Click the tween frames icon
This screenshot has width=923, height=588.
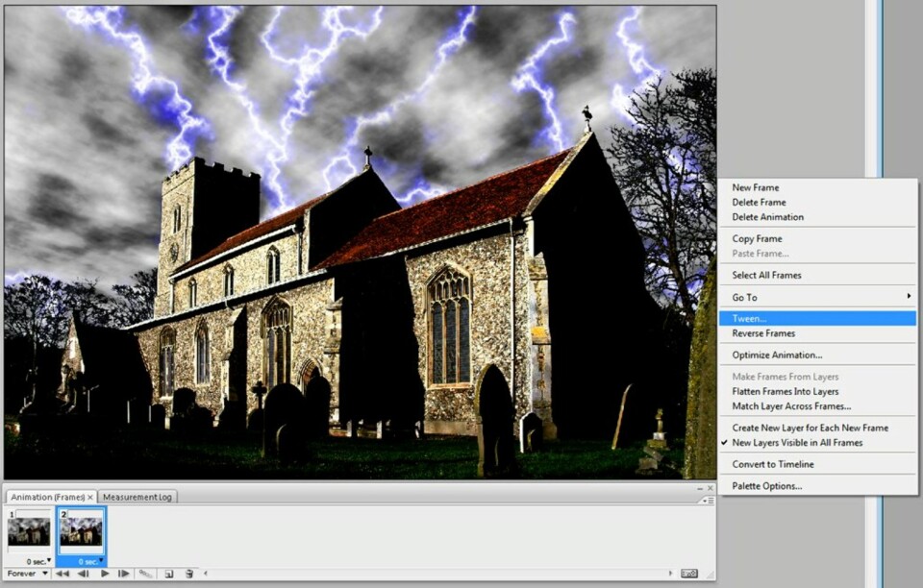(146, 574)
